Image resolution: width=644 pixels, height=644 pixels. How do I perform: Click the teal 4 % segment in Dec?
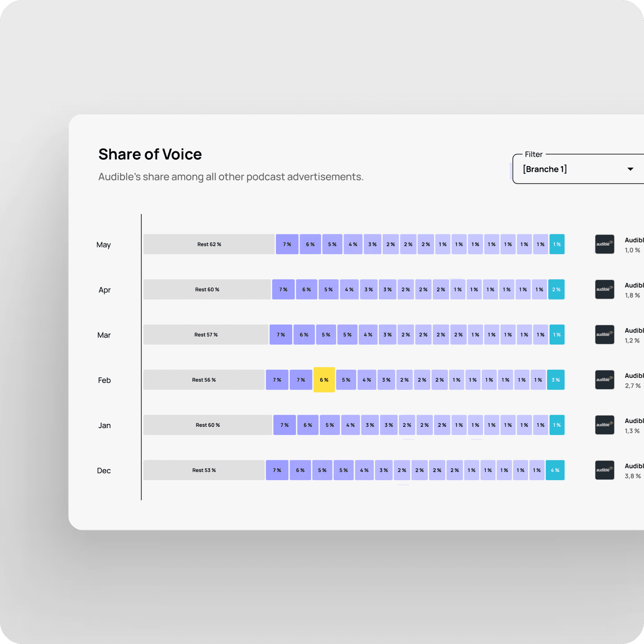click(555, 470)
